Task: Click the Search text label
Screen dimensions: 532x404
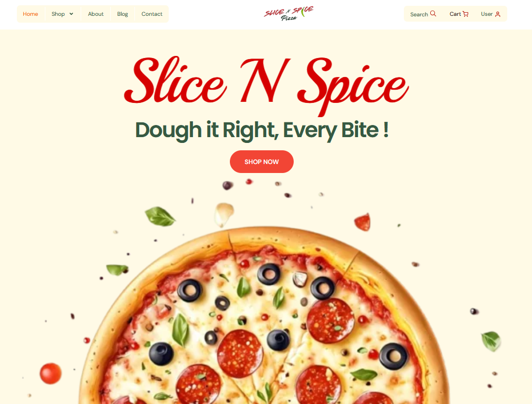Action: [419, 14]
